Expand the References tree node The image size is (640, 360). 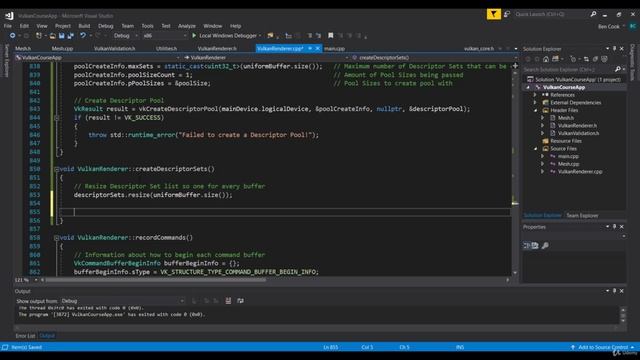535,95
